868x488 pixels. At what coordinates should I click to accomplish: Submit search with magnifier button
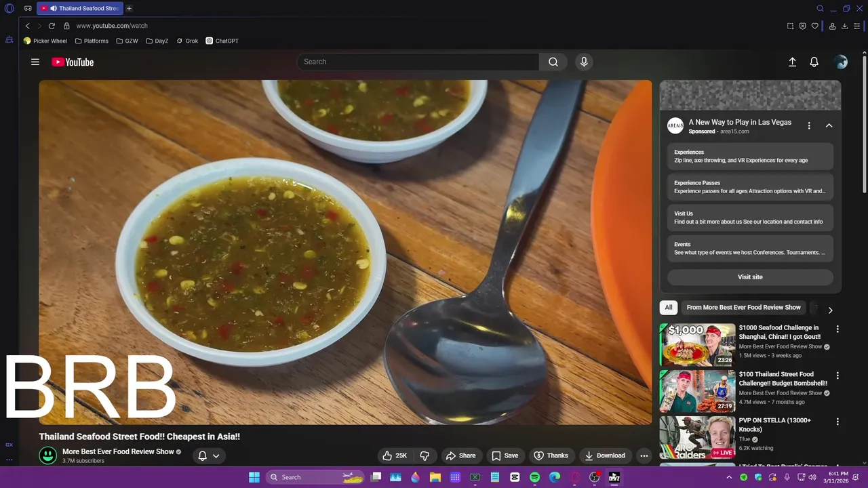coord(553,62)
